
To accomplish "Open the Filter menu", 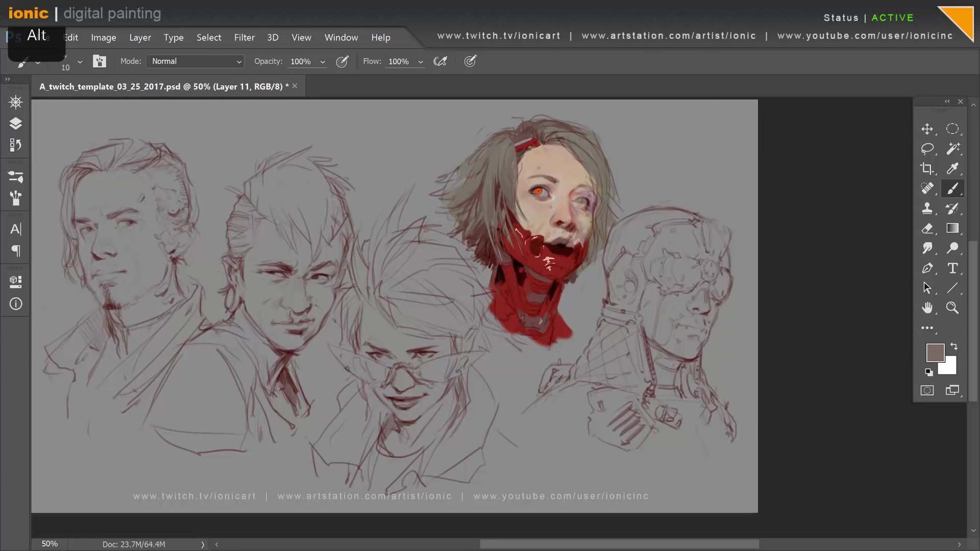I will (244, 37).
